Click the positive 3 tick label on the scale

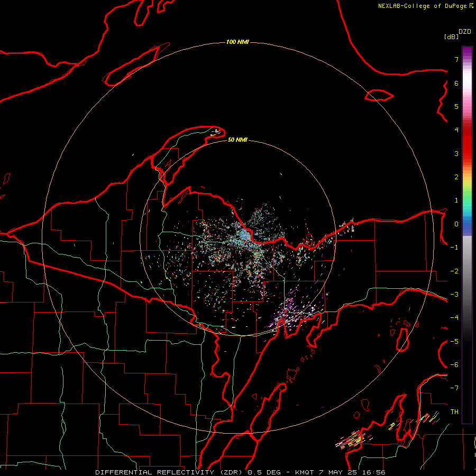pos(456,153)
